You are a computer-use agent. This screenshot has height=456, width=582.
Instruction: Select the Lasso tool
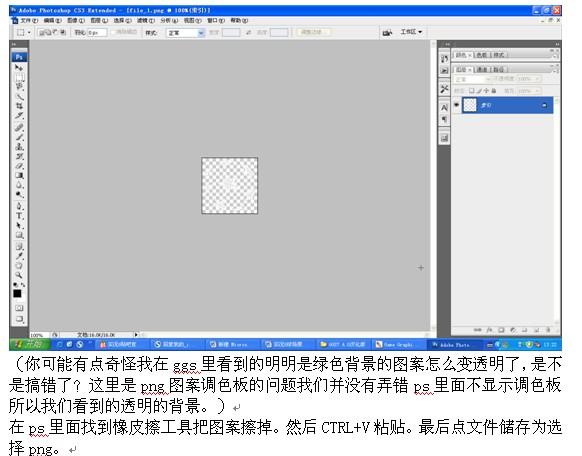click(19, 87)
